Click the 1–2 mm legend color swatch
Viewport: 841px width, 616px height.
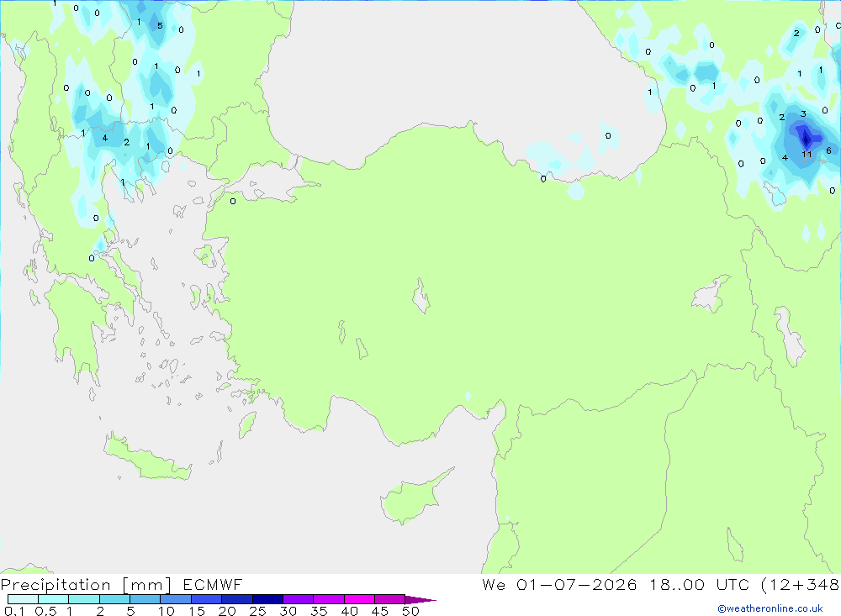(x=84, y=599)
